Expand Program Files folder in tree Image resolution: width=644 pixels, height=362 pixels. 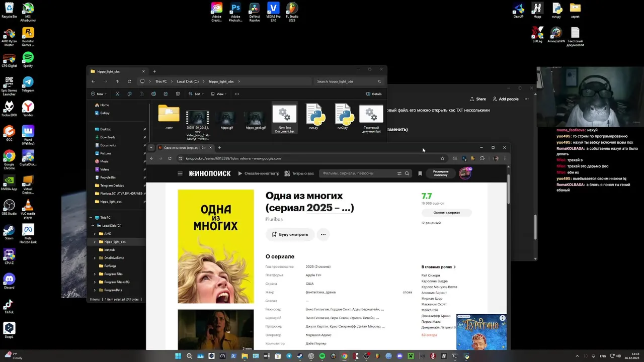[95, 274]
